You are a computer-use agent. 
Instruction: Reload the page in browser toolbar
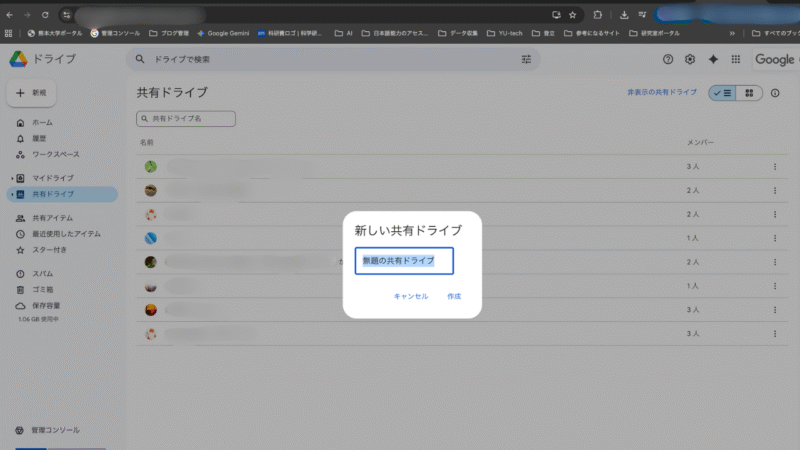(45, 15)
